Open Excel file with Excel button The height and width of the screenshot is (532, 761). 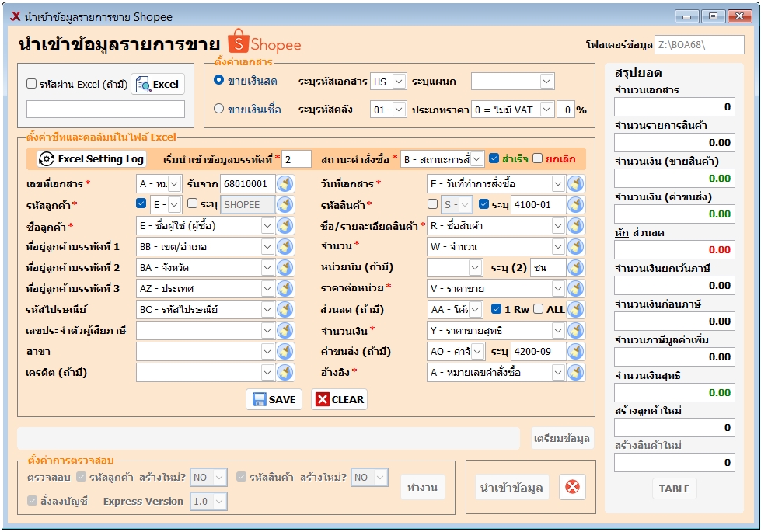(158, 85)
